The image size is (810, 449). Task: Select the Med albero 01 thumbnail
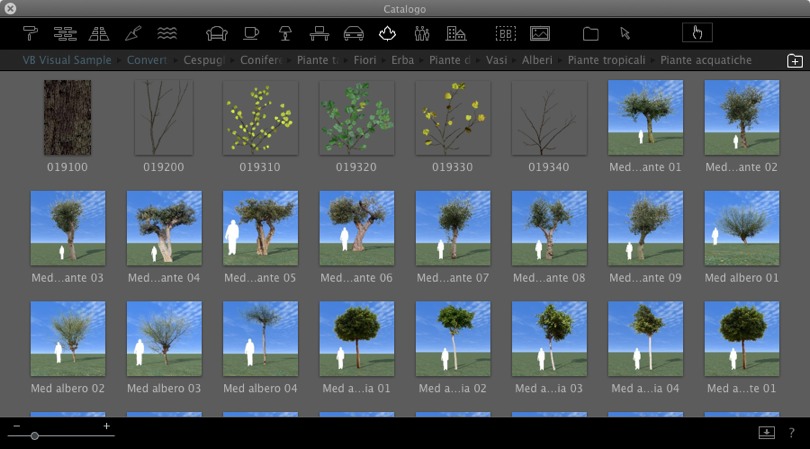point(742,228)
